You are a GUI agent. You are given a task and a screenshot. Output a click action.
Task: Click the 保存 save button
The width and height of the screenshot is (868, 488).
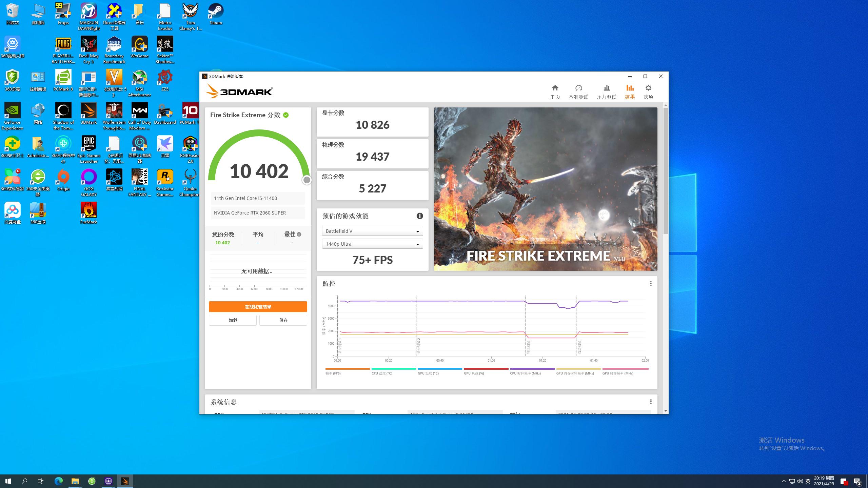tap(283, 320)
